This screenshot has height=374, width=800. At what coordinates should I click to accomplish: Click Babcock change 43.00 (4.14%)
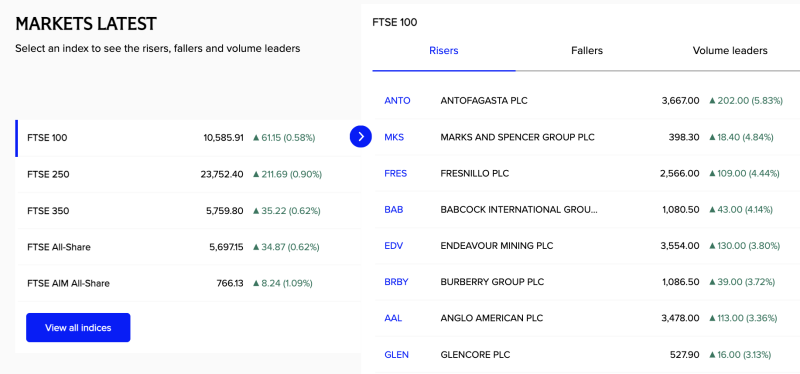[x=741, y=210]
